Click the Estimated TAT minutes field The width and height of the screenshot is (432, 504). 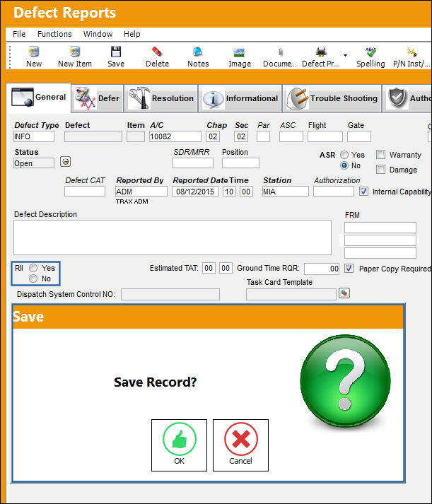pyautogui.click(x=226, y=268)
